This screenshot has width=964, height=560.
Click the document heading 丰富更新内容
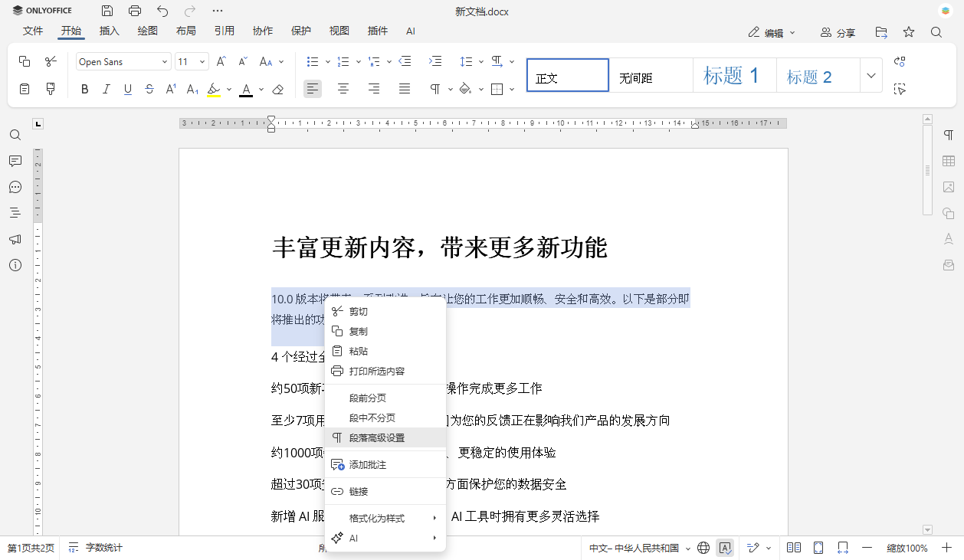tap(439, 247)
